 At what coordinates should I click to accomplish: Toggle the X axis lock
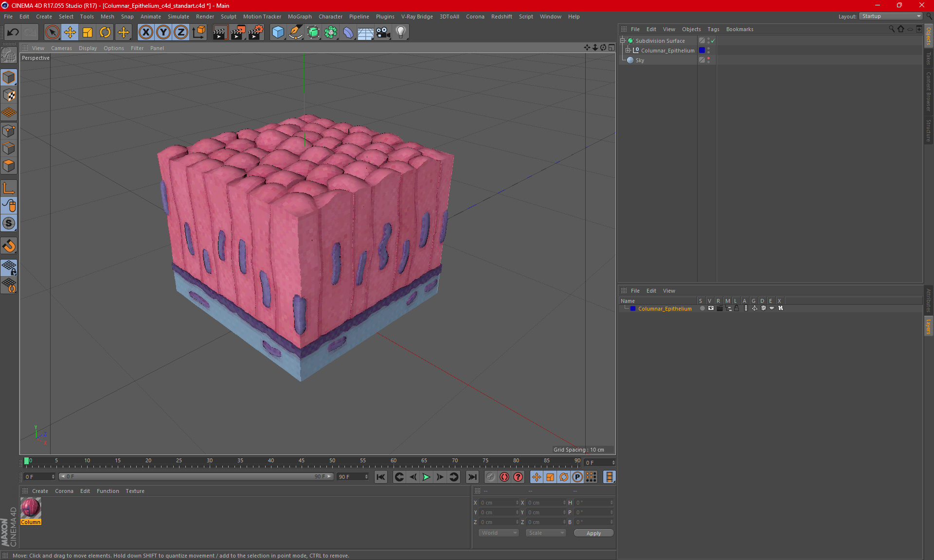(x=145, y=33)
